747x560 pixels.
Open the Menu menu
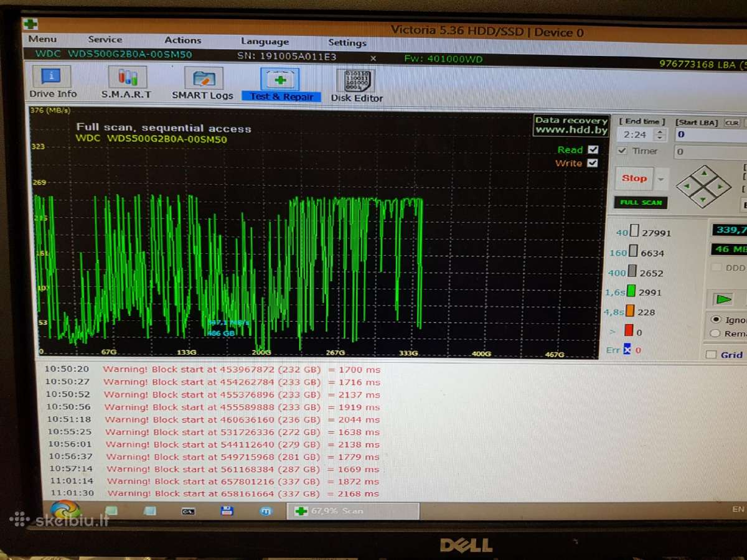[x=42, y=39]
